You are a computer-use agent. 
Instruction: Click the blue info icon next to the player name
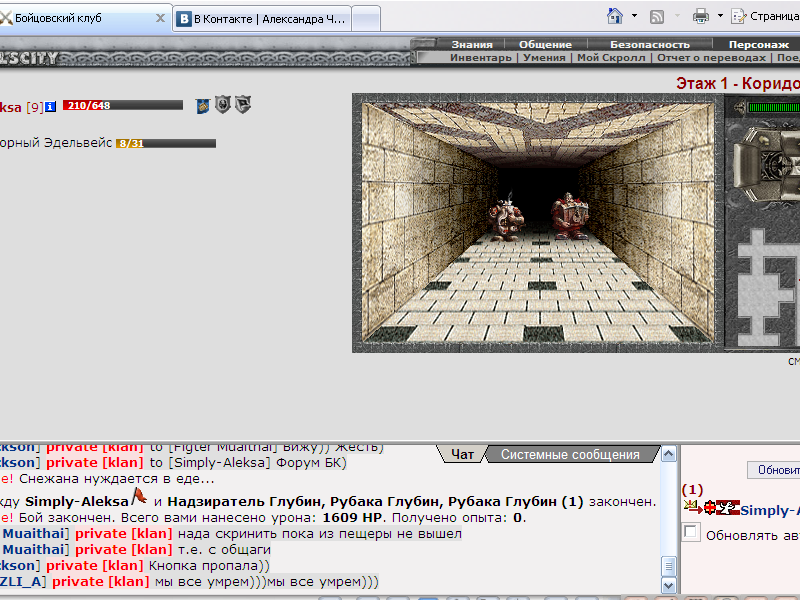click(x=50, y=107)
